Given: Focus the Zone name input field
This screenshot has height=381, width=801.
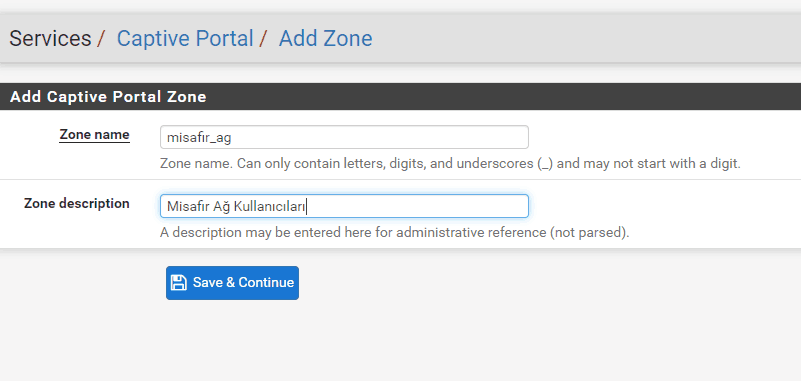Looking at the screenshot, I should [344, 137].
